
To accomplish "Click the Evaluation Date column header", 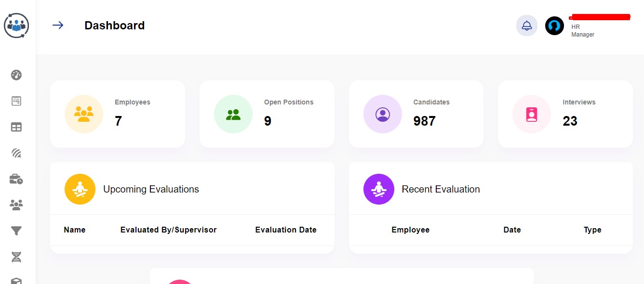I will (286, 230).
